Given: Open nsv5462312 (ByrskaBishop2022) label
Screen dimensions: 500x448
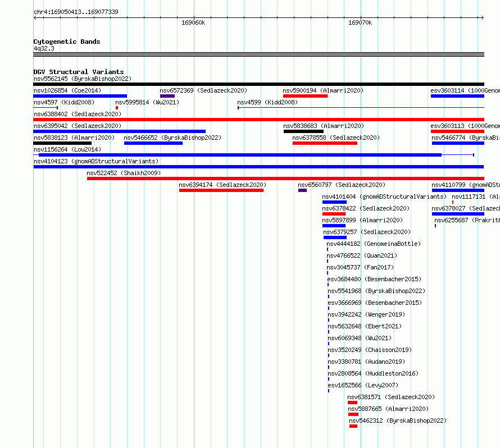Looking at the screenshot, I should click(398, 420).
